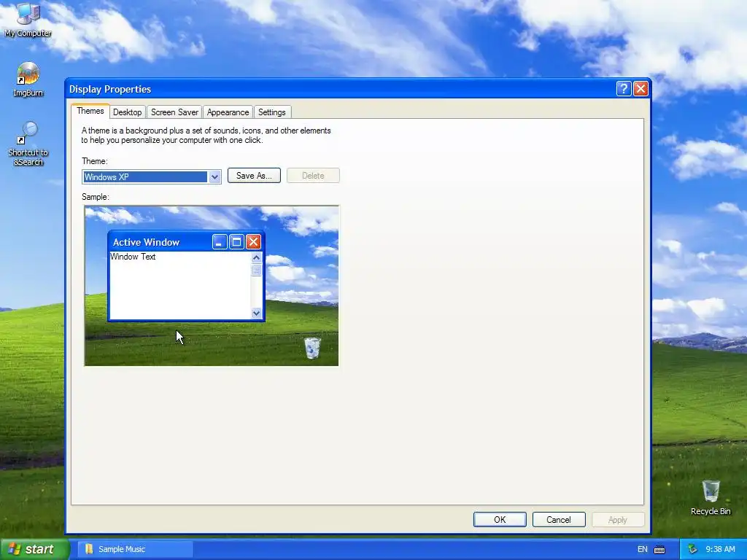747x560 pixels.
Task: Click the EN language indicator
Action: click(642, 550)
